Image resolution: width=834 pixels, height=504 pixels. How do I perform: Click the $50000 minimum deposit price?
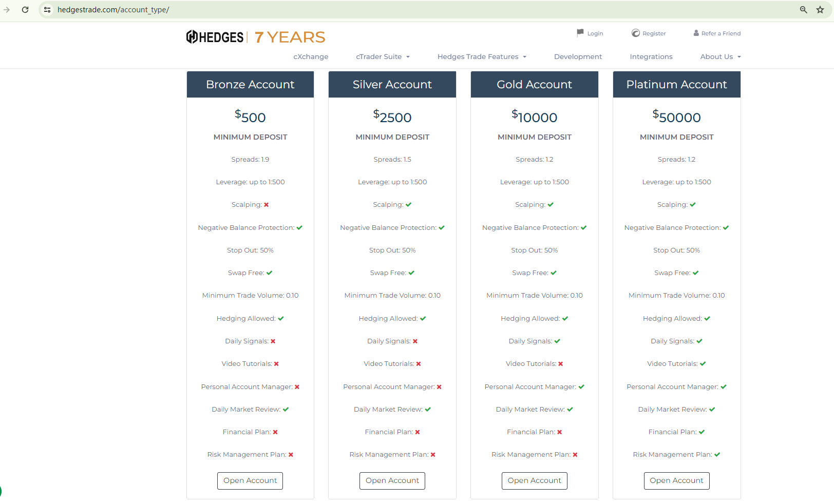pyautogui.click(x=677, y=117)
